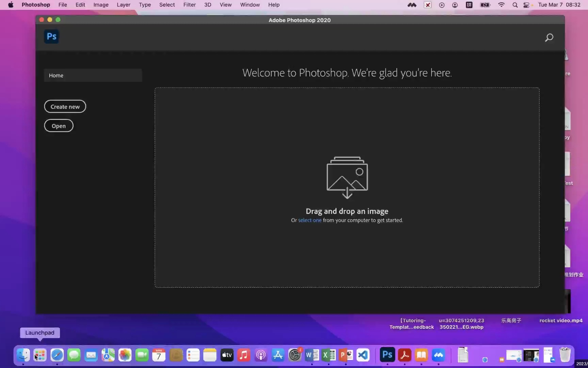Image resolution: width=588 pixels, height=368 pixels.
Task: Select the u=3074251209 webp desktop file
Action: pyautogui.click(x=461, y=324)
